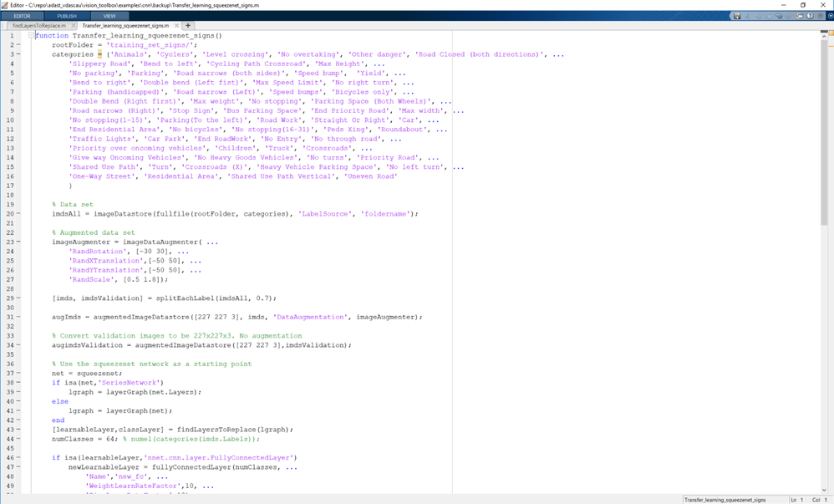Click the scroll down arrow of the editor

point(824,490)
